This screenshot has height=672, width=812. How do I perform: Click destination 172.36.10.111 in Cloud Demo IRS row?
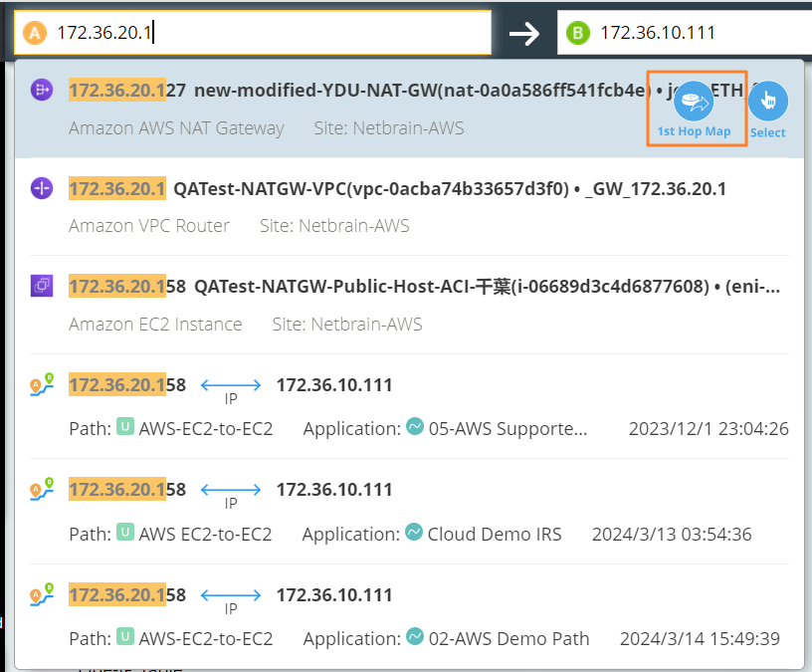[x=334, y=490]
